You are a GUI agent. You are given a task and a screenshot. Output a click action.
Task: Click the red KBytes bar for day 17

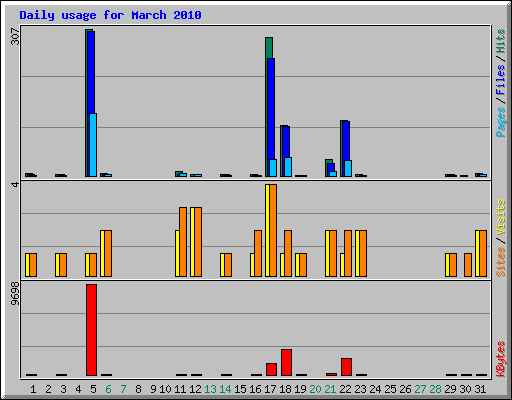coord(271,369)
